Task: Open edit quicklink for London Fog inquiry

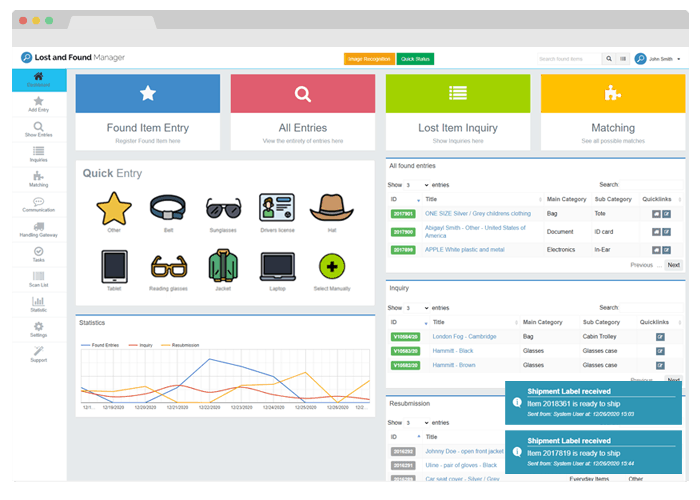Action: click(x=660, y=337)
